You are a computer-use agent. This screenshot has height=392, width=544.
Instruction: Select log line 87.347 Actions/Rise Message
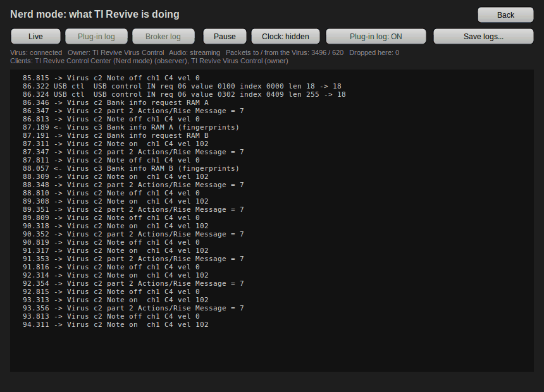133,152
